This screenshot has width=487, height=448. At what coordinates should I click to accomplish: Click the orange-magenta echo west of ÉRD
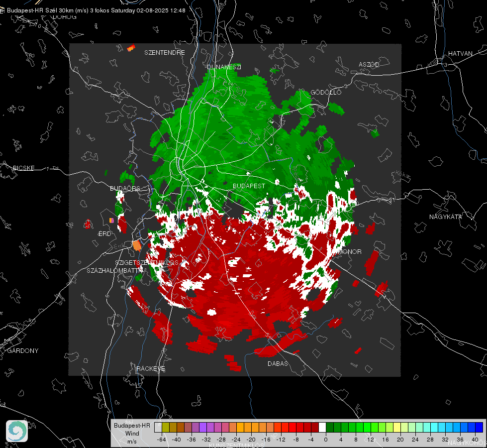coord(111,221)
